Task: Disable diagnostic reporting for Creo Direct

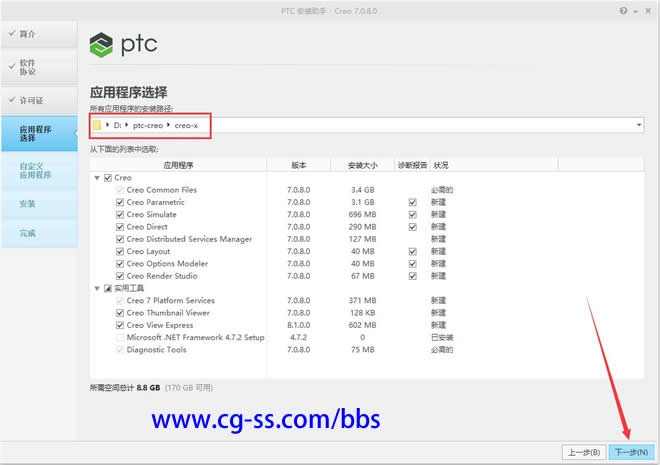Action: point(412,227)
